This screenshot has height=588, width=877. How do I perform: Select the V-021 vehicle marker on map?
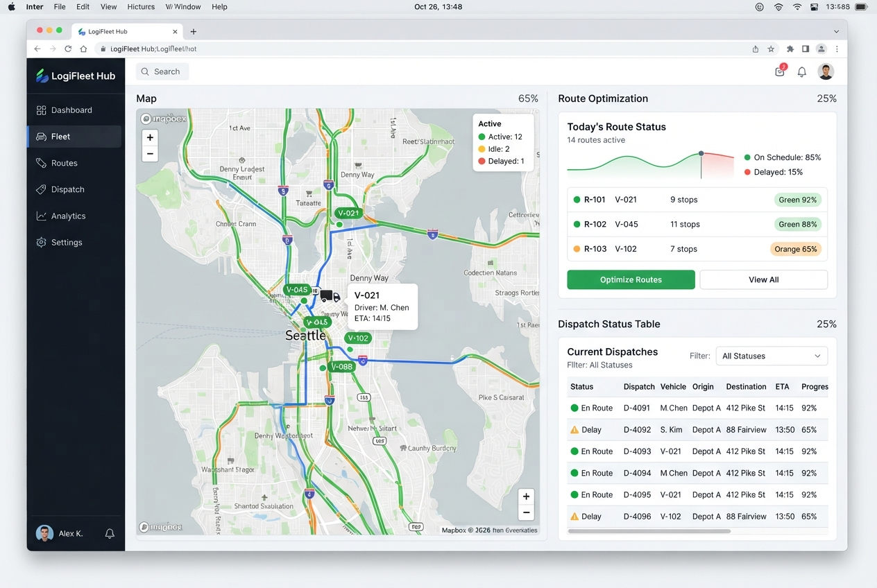coord(348,213)
